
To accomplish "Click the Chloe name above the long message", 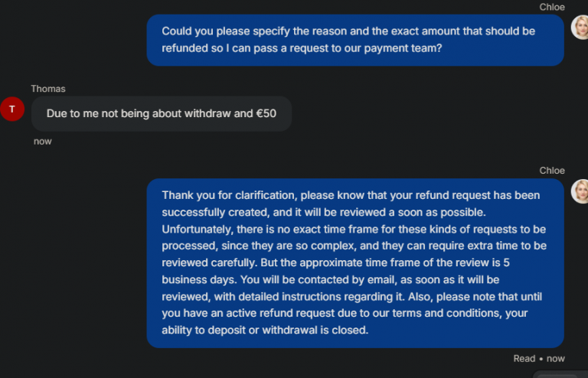I will (552, 171).
